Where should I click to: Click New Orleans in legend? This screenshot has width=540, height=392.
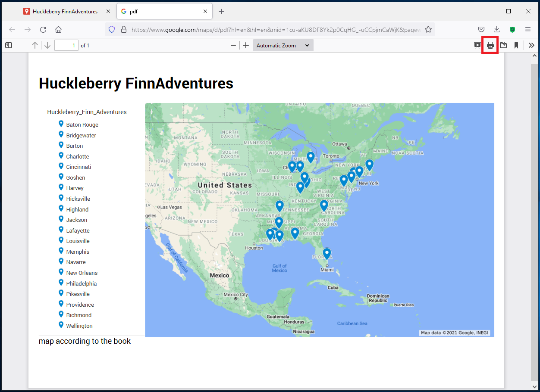tap(82, 273)
